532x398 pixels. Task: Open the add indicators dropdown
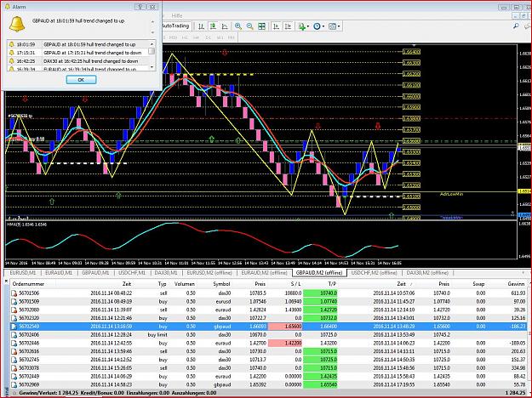click(303, 26)
